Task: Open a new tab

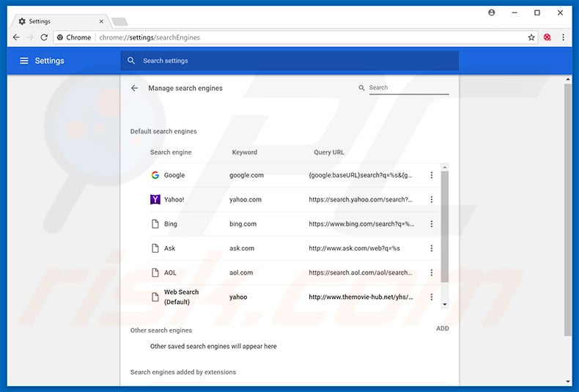Action: [x=119, y=22]
